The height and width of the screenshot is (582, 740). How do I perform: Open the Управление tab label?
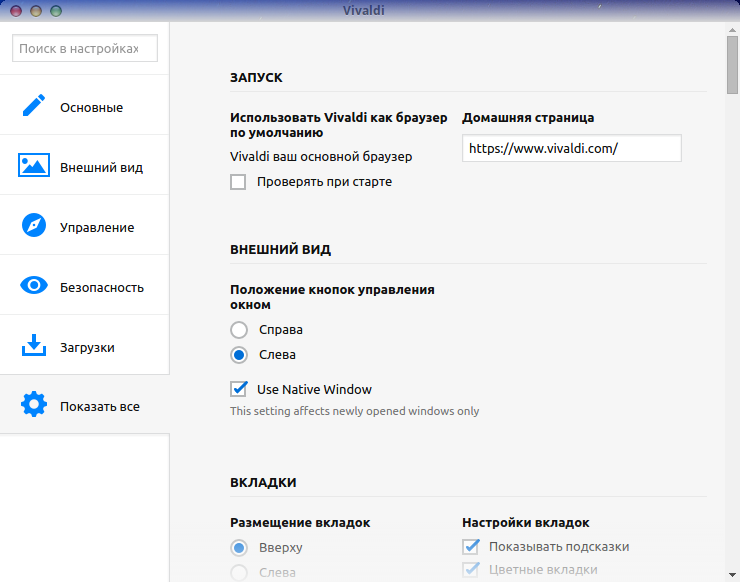(x=97, y=228)
